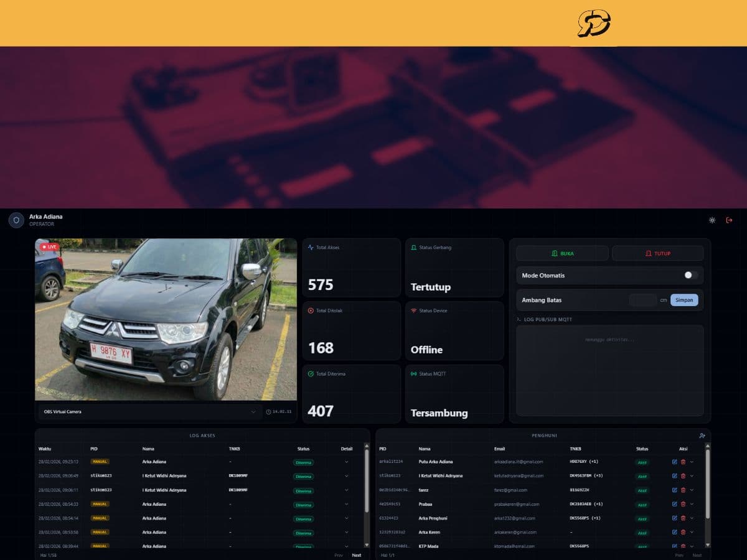The image size is (747, 560).
Task: Click the edit icon for farez
Action: click(675, 490)
